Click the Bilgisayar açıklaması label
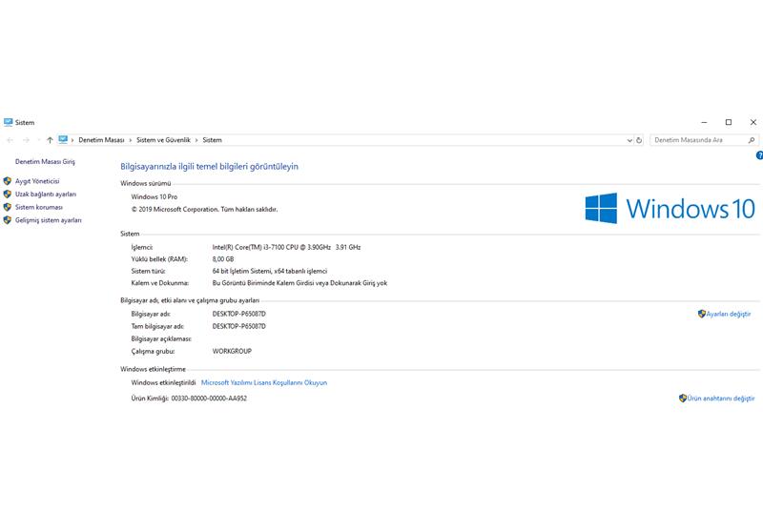The image size is (763, 532). [161, 339]
